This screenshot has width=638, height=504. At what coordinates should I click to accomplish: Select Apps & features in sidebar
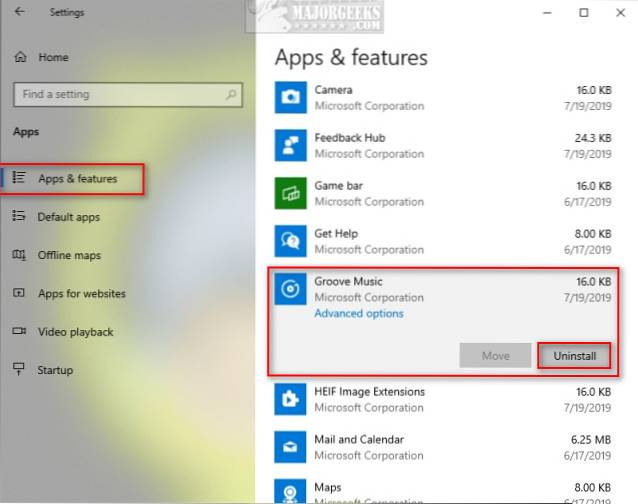77,179
